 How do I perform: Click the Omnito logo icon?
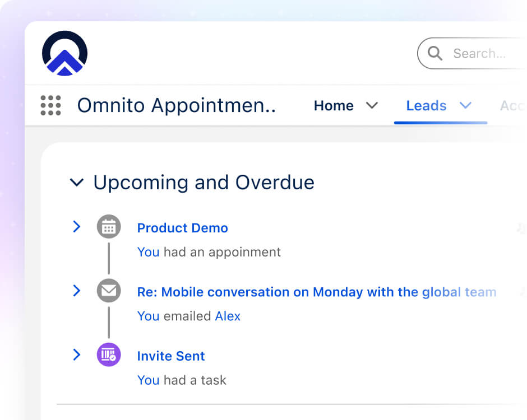(64, 53)
